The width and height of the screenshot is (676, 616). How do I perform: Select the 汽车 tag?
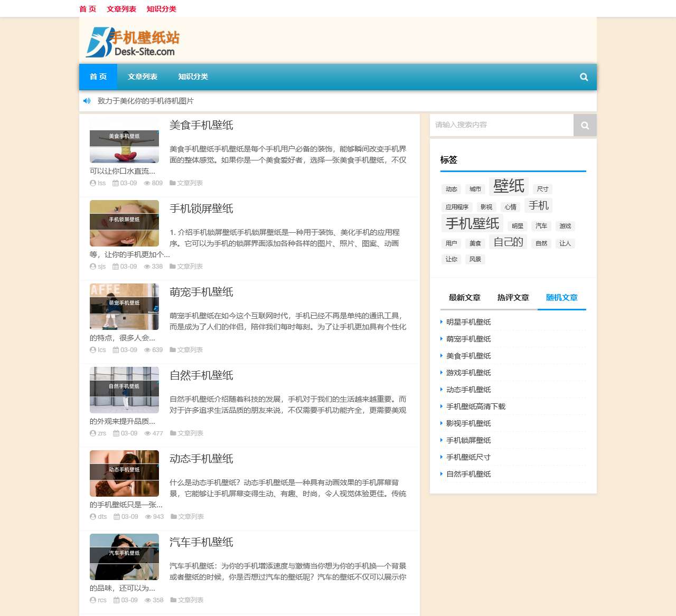541,226
